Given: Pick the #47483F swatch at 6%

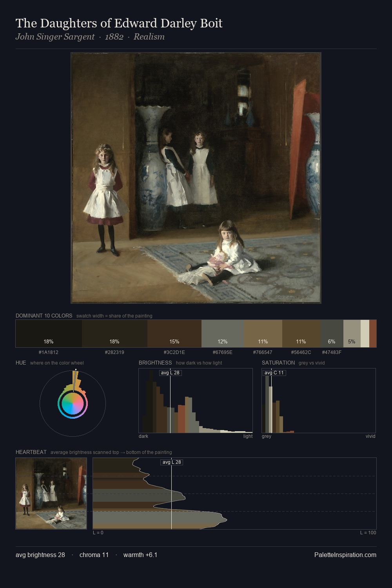Looking at the screenshot, I should coord(332,334).
